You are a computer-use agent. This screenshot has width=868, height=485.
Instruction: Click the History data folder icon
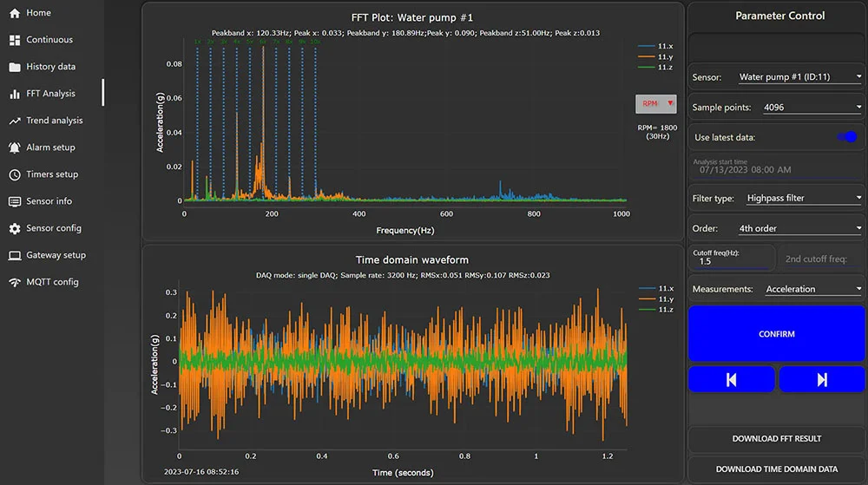click(14, 67)
